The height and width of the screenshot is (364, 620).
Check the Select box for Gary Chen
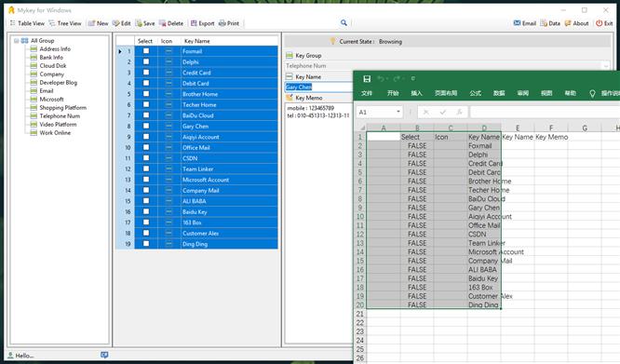pyautogui.click(x=146, y=126)
